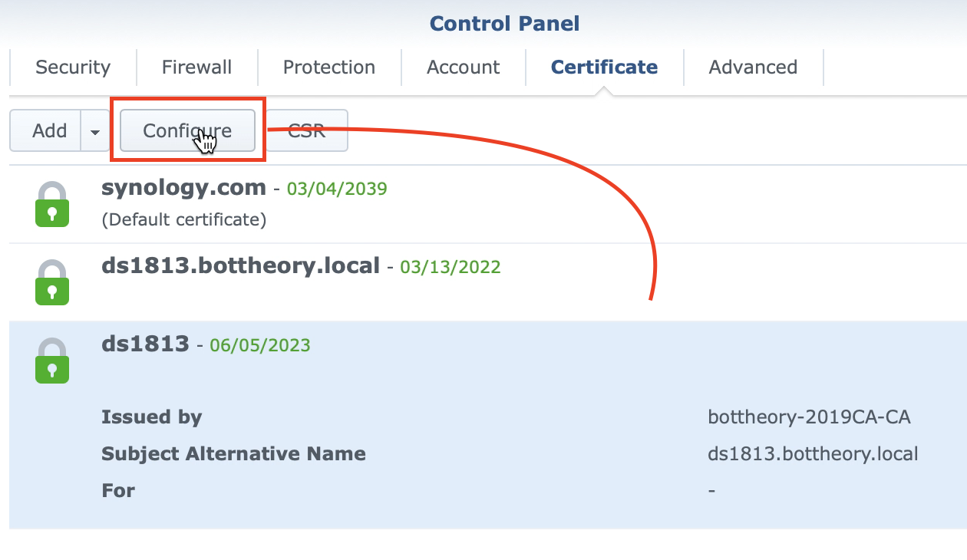967x560 pixels.
Task: Switch to the Security tab
Action: (73, 68)
